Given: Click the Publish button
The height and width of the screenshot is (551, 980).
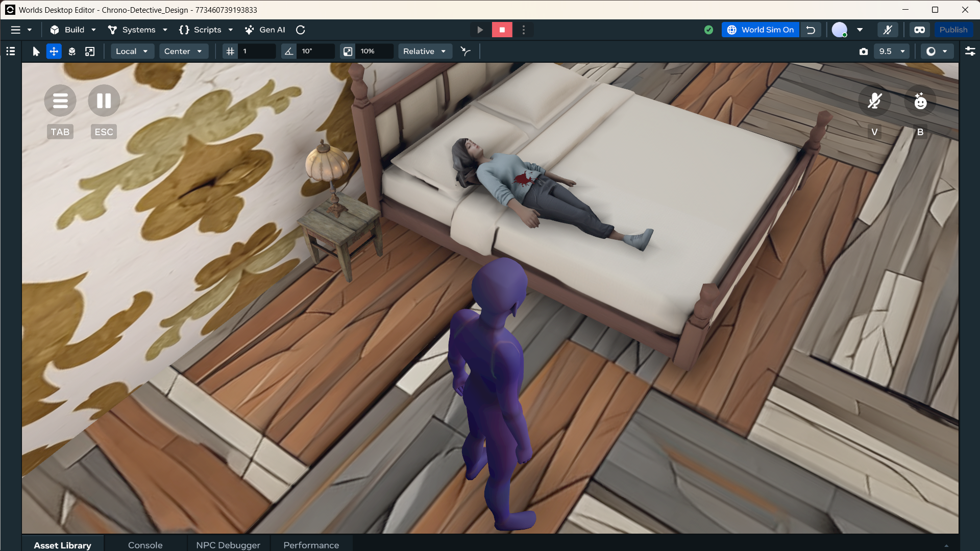Looking at the screenshot, I should pos(953,30).
